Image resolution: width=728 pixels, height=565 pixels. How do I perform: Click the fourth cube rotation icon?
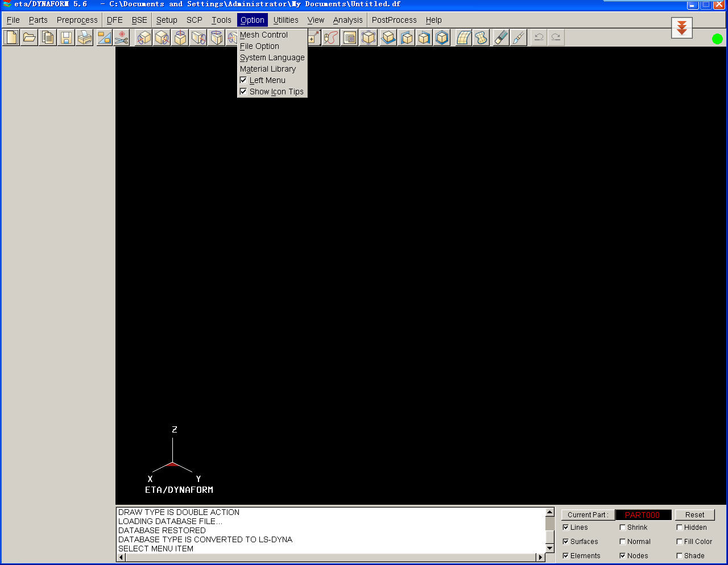point(199,38)
